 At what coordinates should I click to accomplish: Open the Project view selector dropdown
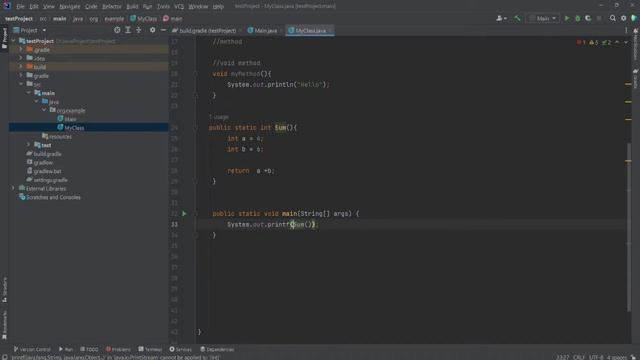pyautogui.click(x=30, y=30)
